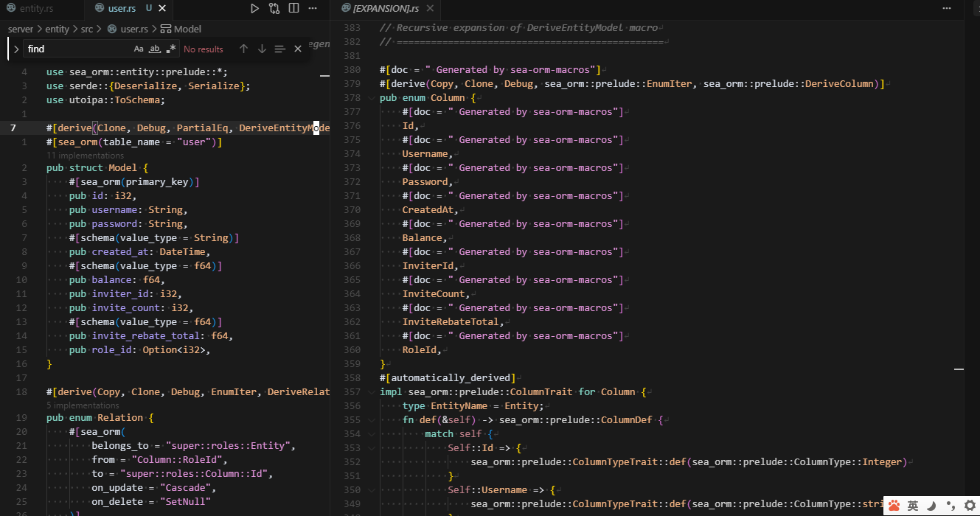Click Find in Selection icon
This screenshot has width=980, height=516.
279,49
